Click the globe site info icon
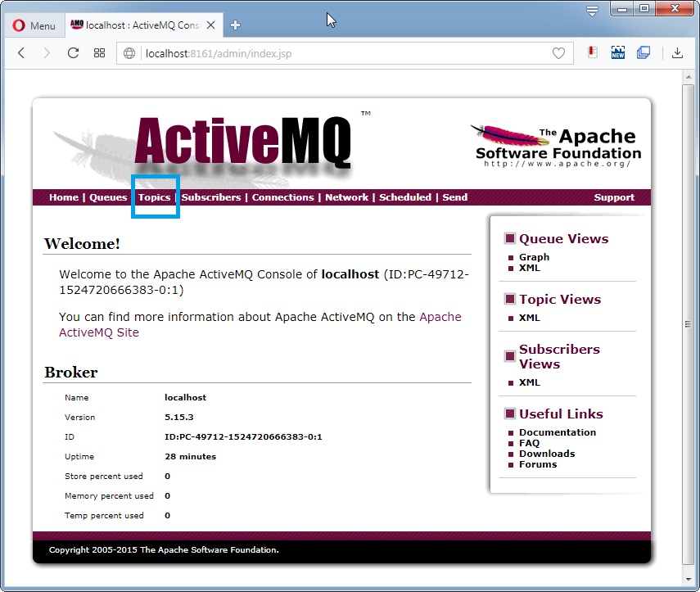This screenshot has height=592, width=700. [129, 53]
